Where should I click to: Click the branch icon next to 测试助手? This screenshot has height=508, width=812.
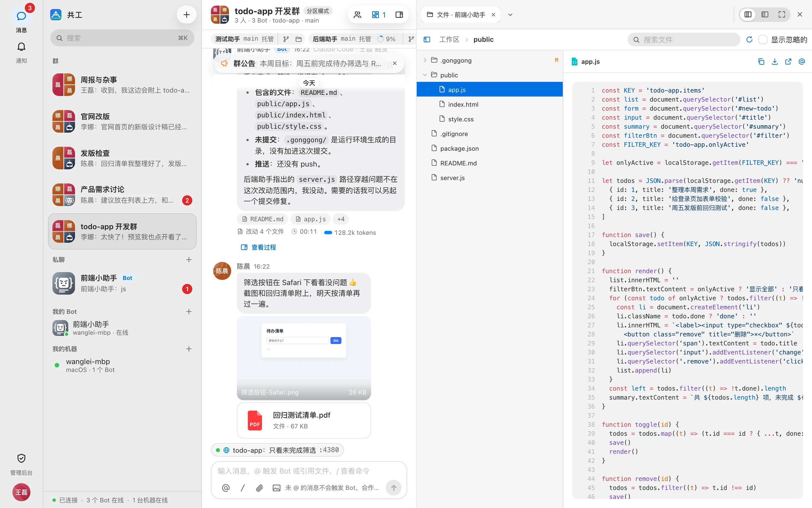[286, 39]
